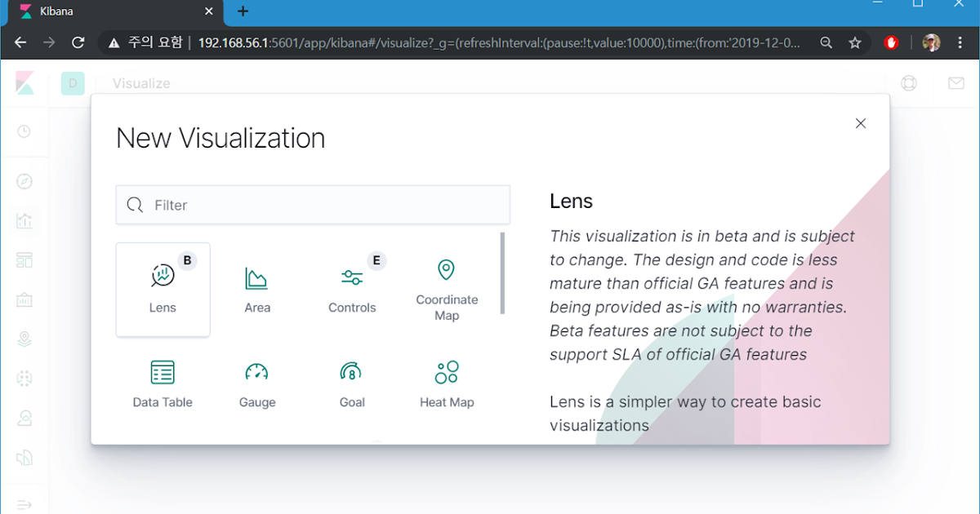Open Discover from the left sidebar
This screenshot has width=980, height=514.
(x=24, y=181)
